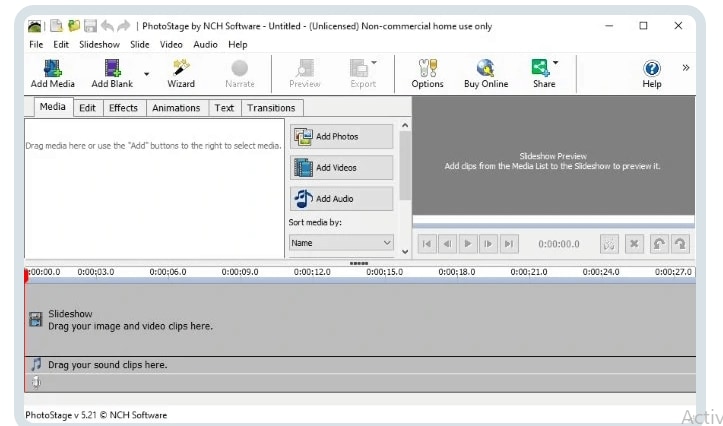
Task: Open the Slideshow menu
Action: coord(100,45)
